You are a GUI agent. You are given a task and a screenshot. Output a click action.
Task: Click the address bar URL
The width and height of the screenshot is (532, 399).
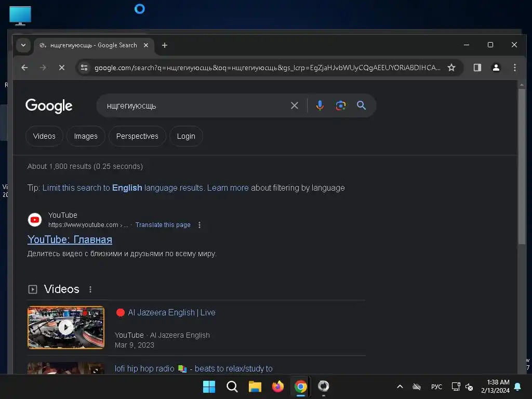coord(268,68)
